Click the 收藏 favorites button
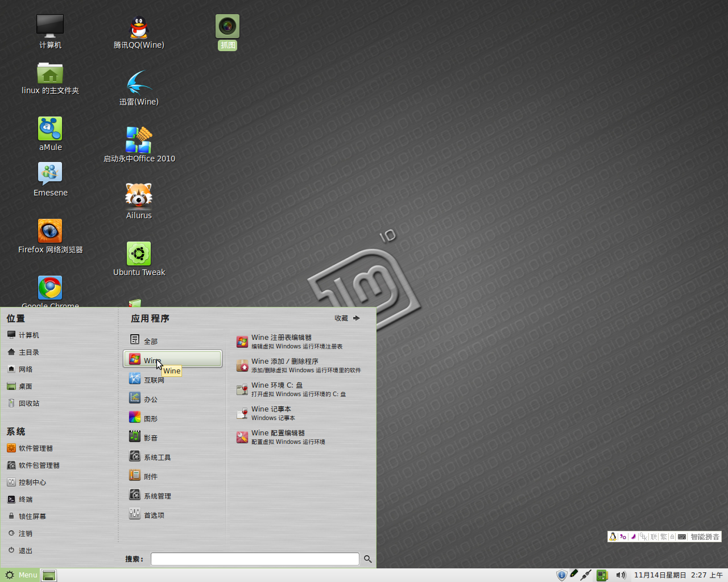728x582 pixels. [x=347, y=318]
